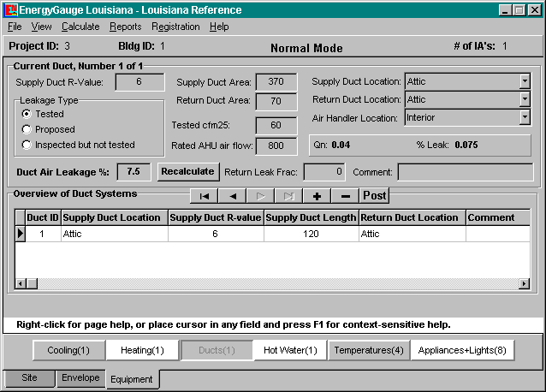The width and height of the screenshot is (546, 392).
Task: Click the Recalculate button
Action: point(188,172)
